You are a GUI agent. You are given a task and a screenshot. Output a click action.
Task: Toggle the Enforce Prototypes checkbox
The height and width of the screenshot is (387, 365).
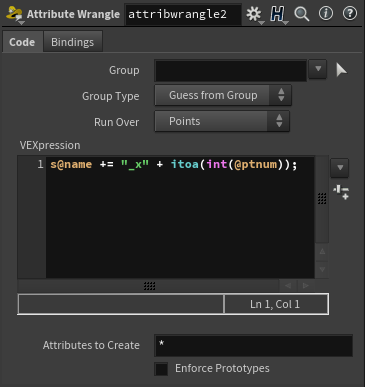coord(161,369)
